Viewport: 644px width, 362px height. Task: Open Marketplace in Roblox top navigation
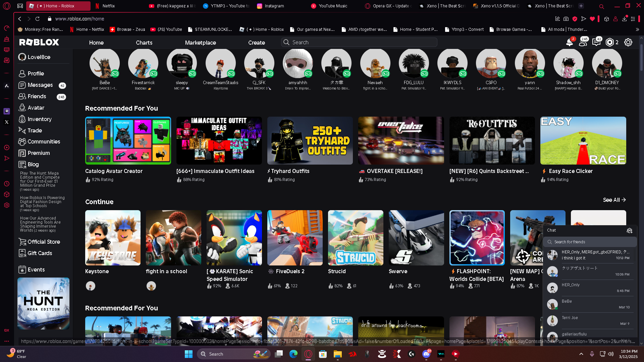[x=200, y=43]
